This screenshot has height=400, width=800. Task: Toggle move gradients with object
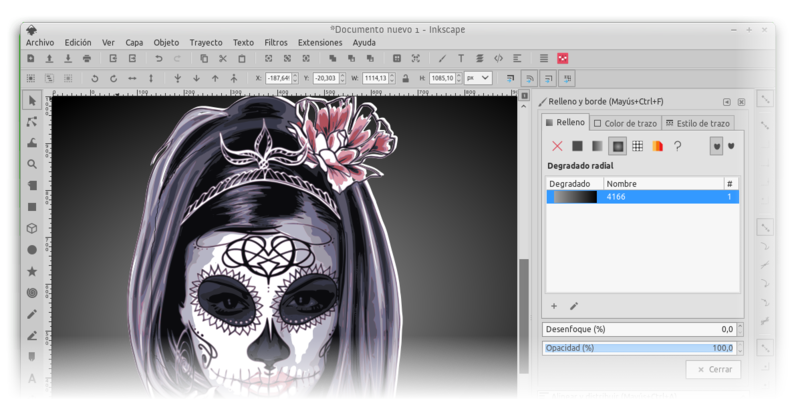(548, 79)
